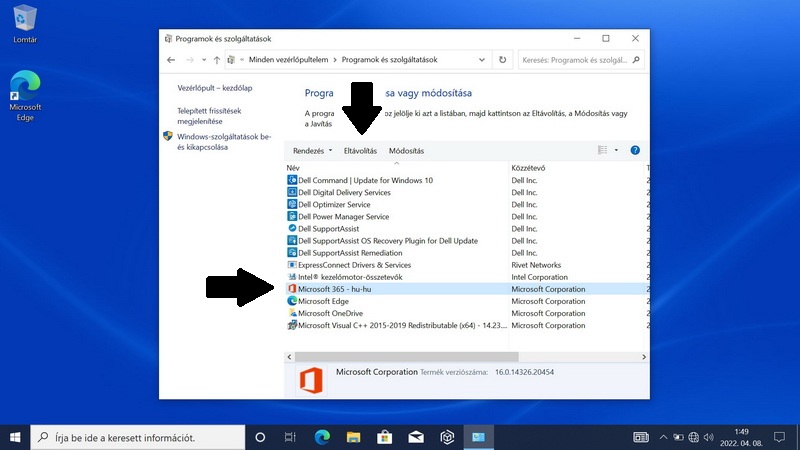Viewport: 800px width, 450px height.
Task: Click the Módosítás toolbar button
Action: pyautogui.click(x=406, y=151)
